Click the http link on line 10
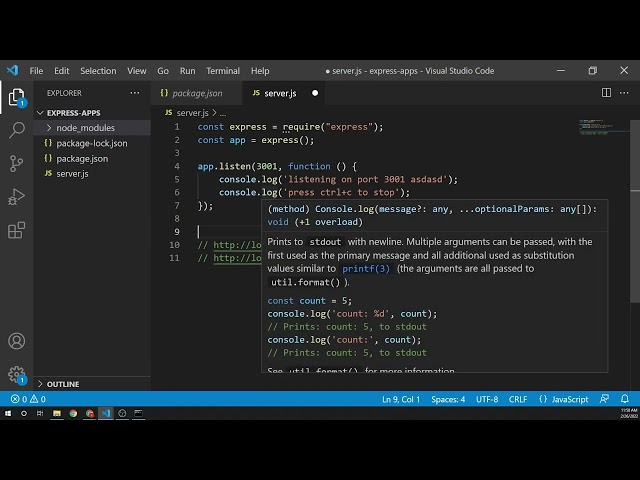Screen dimensions: 640x480 pyautogui.click(x=237, y=245)
